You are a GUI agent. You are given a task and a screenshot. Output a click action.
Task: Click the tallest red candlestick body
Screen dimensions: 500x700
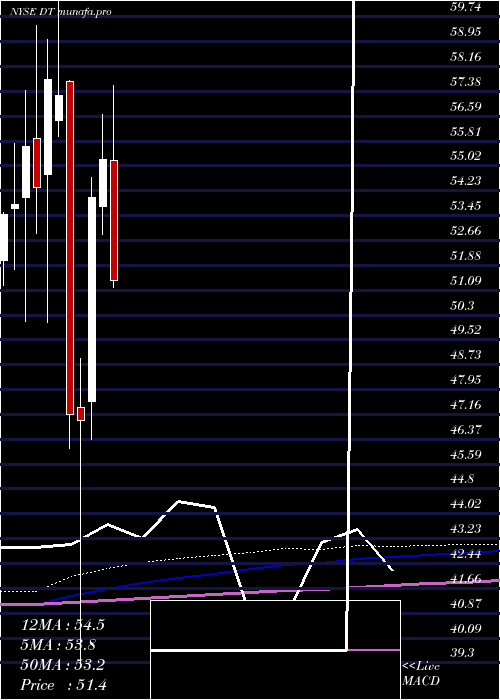tap(70, 248)
